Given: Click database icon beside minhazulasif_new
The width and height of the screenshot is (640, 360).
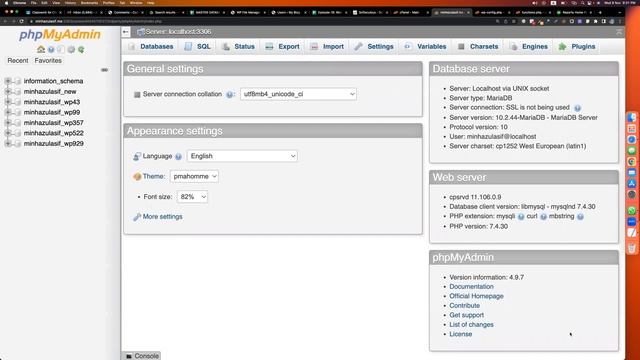Looking at the screenshot, I should pos(18,91).
